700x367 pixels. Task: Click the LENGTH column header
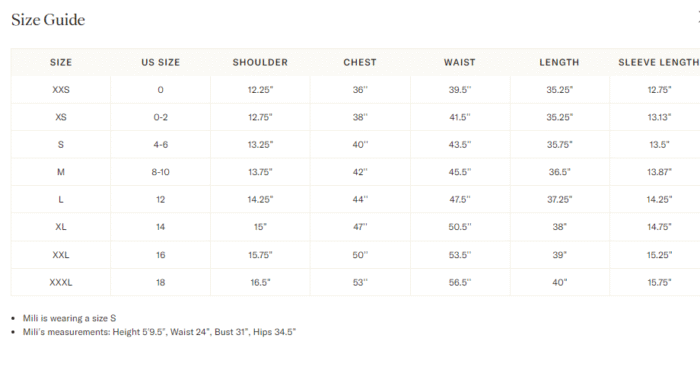559,63
